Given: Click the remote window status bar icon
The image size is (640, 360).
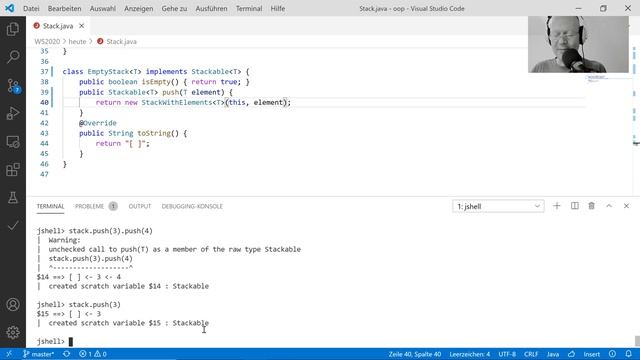Looking at the screenshot, I should tap(9, 354).
